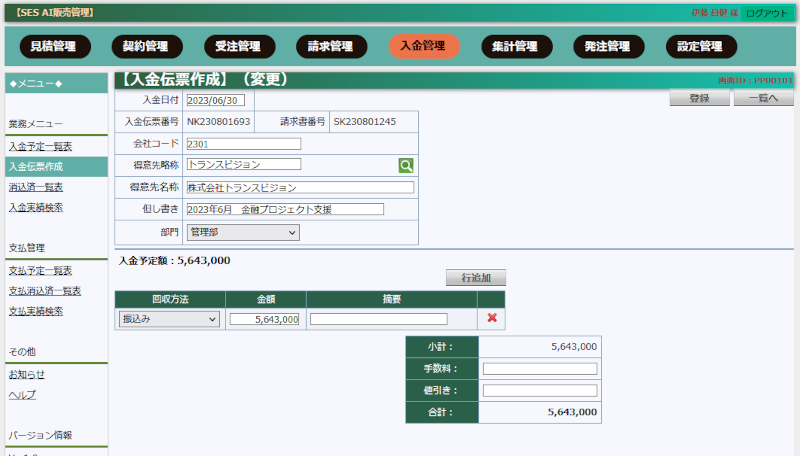Click the 得意先略称 input field
The width and height of the screenshot is (800, 456).
[244, 164]
